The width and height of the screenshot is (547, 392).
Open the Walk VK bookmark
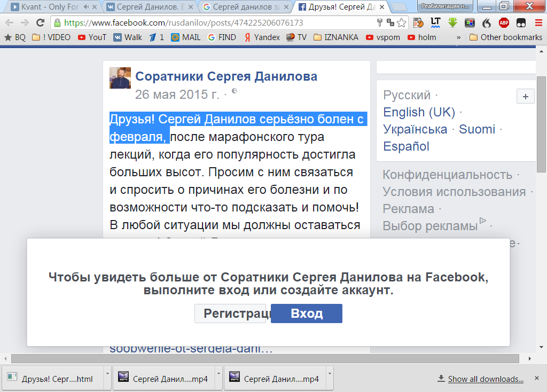tap(128, 37)
